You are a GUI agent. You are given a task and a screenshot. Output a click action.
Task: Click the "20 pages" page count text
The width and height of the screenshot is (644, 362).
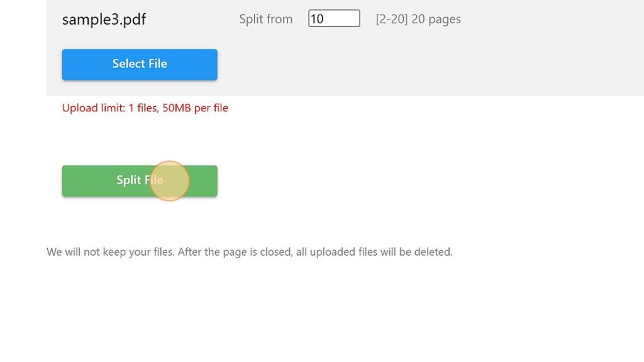pos(436,19)
